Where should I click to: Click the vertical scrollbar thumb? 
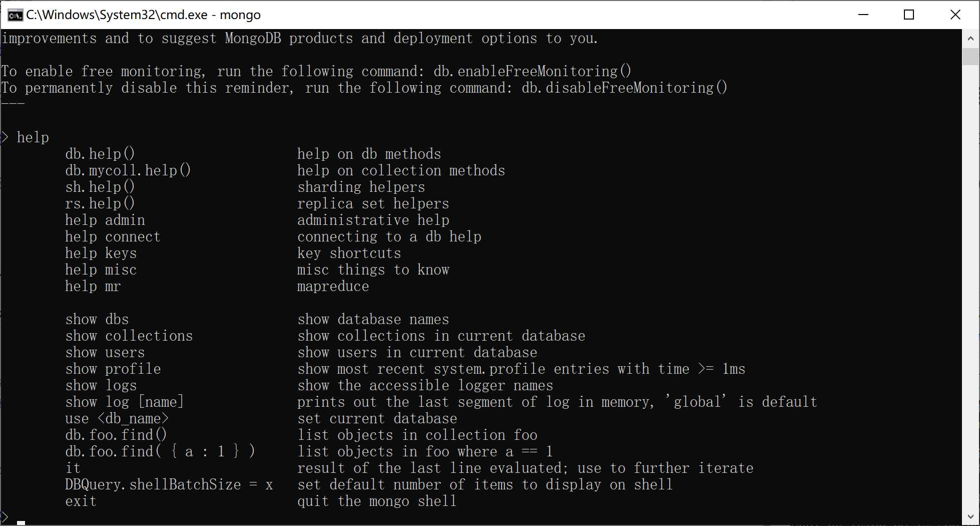pyautogui.click(x=970, y=56)
